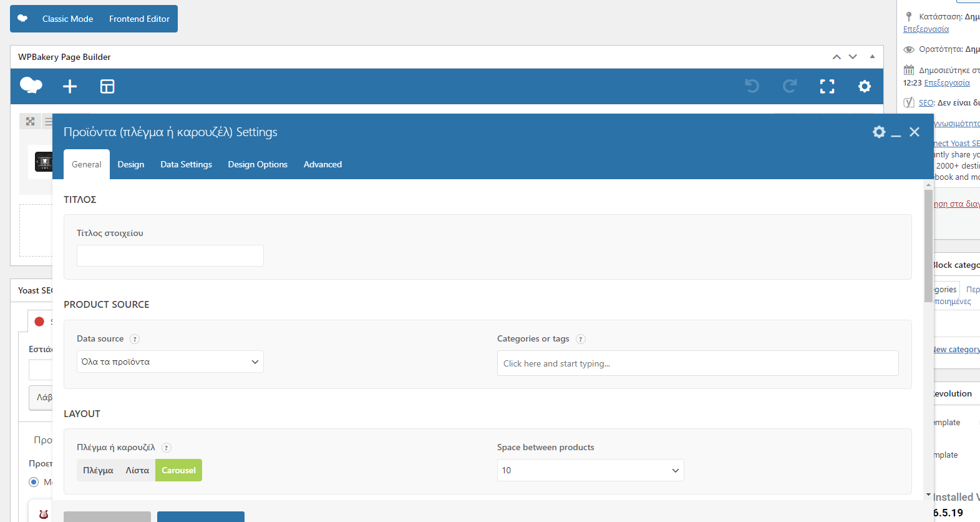The image size is (980, 522).
Task: Open the Data Settings tab
Action: click(x=186, y=164)
